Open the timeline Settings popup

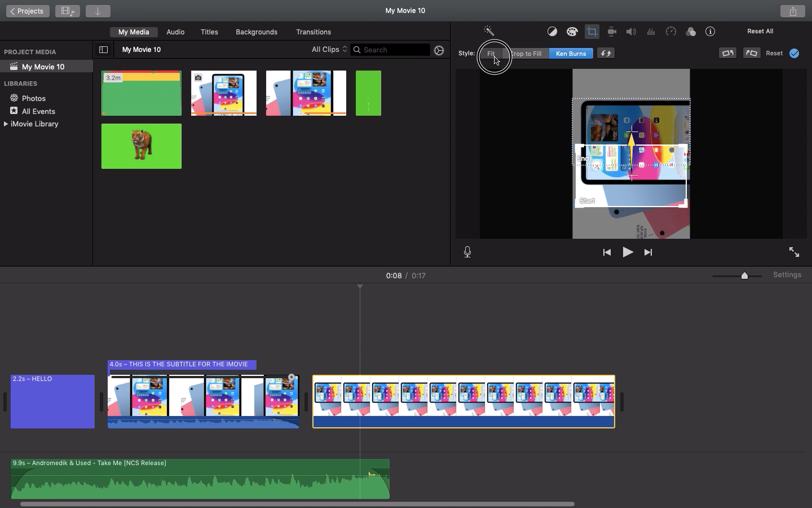[x=787, y=275]
